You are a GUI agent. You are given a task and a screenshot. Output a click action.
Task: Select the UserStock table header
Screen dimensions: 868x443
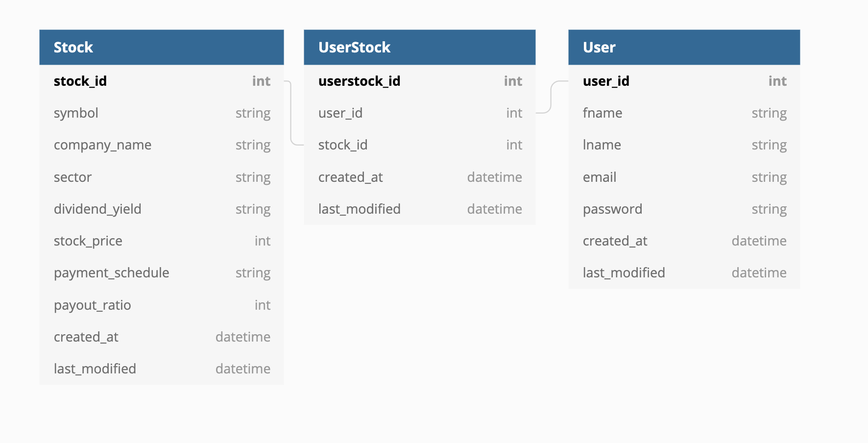tap(419, 48)
